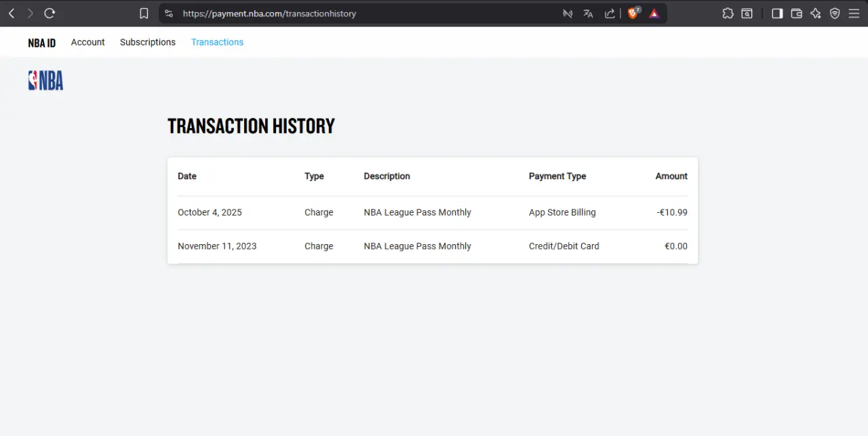Bookmark this page with the bookmark icon

(x=144, y=14)
